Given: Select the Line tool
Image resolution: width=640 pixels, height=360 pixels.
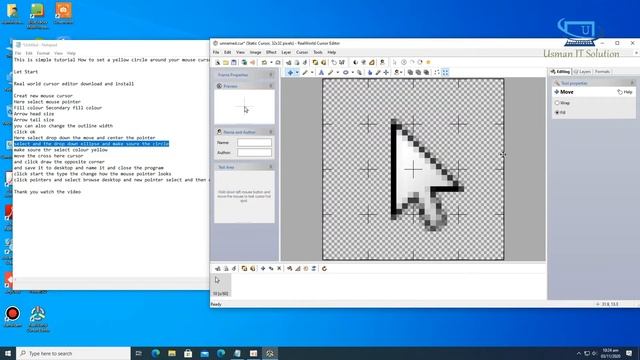Looking at the screenshot, I should 331,73.
